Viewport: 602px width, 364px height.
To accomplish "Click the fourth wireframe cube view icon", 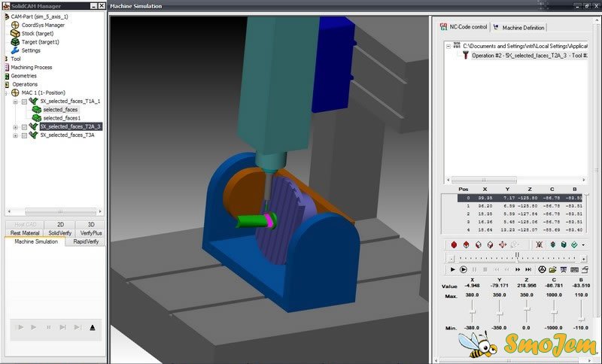I will [x=491, y=244].
